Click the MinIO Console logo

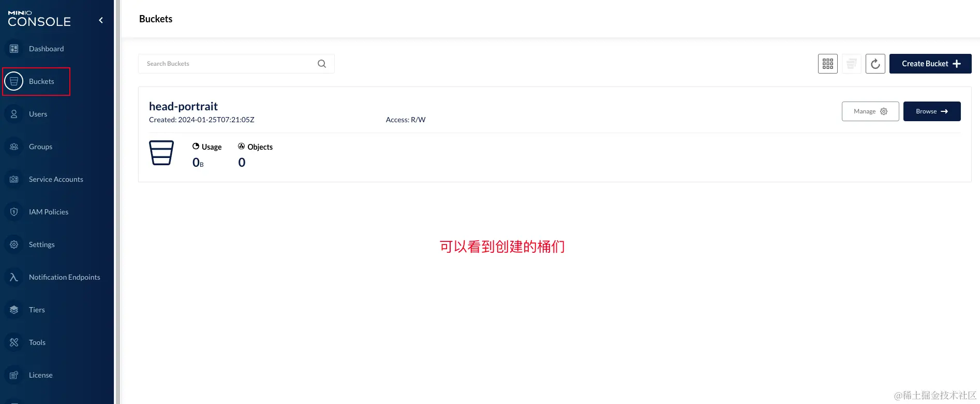point(39,19)
